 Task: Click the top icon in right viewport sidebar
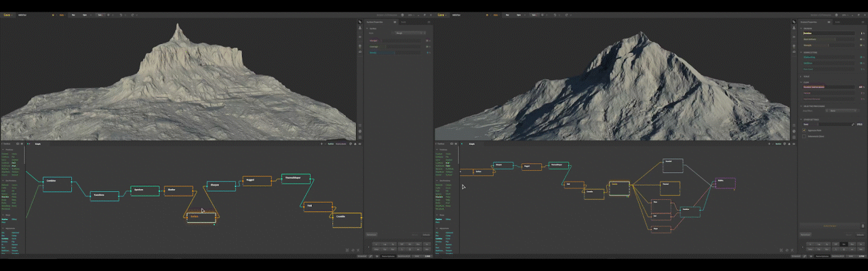pos(793,22)
